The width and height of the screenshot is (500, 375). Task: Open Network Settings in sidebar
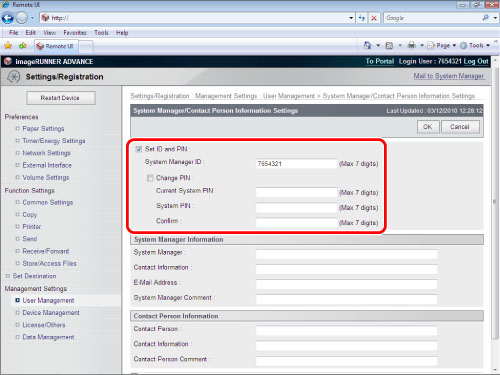click(x=46, y=153)
